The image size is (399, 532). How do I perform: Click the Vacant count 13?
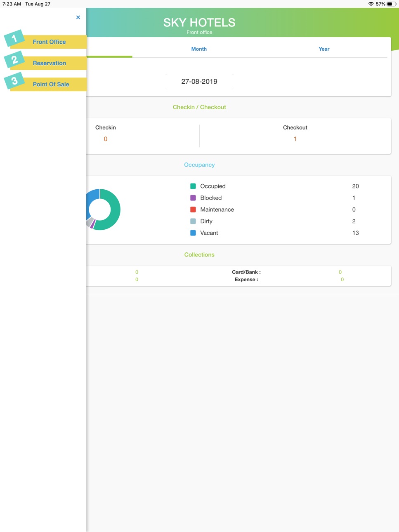[356, 233]
